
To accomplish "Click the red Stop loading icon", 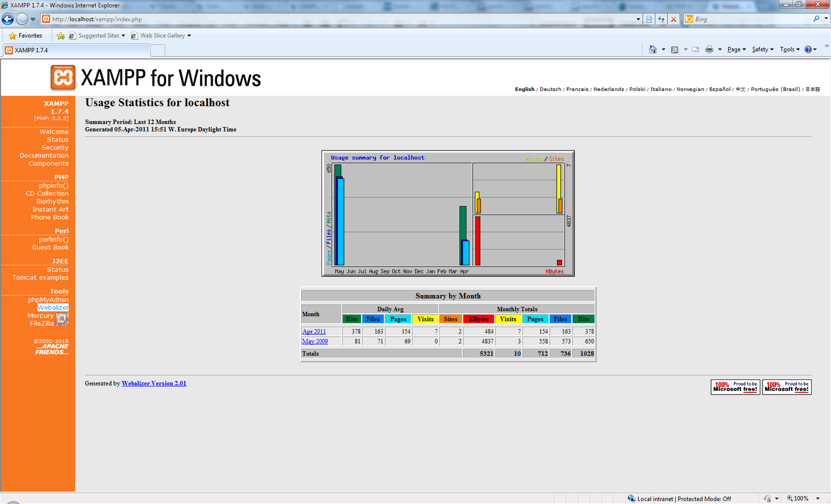I will point(674,19).
